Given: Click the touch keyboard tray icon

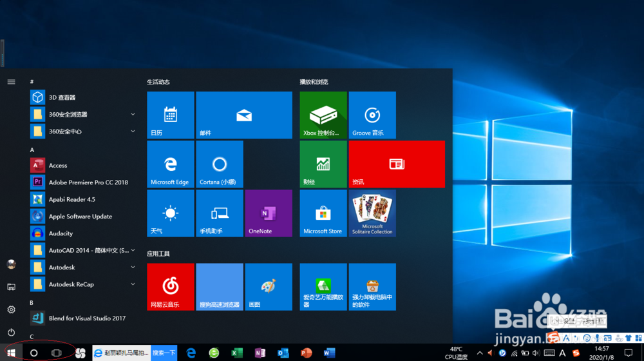Looking at the screenshot, I should 549,353.
